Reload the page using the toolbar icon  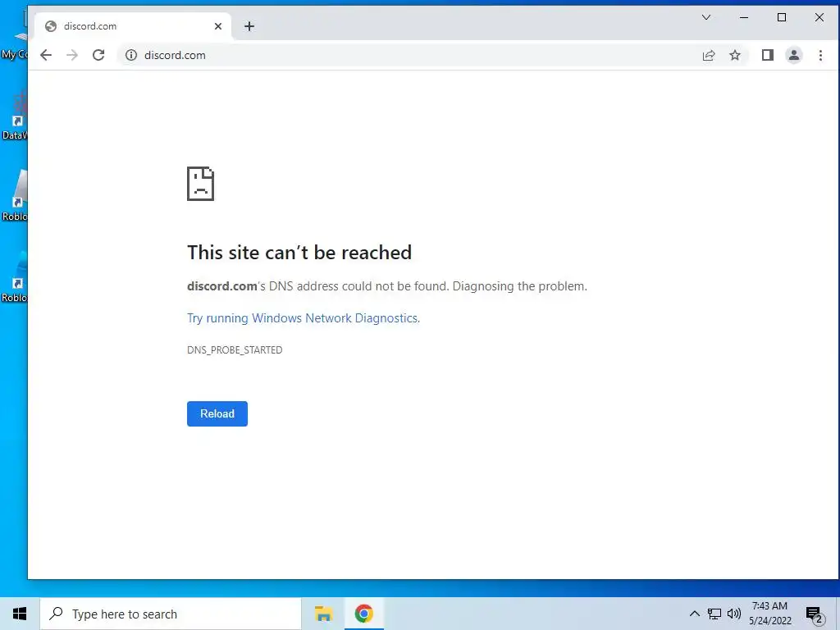pyautogui.click(x=98, y=55)
